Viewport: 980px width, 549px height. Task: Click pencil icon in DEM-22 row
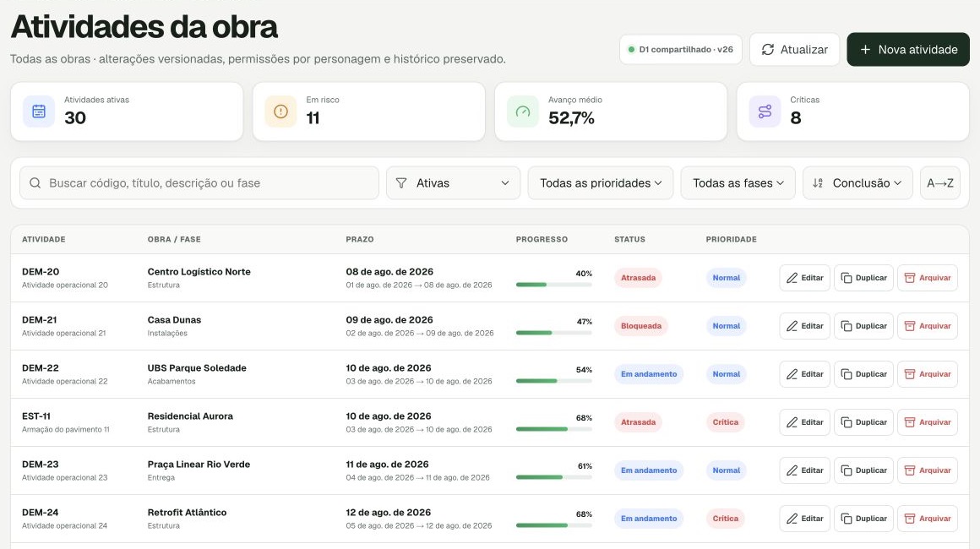coord(792,374)
